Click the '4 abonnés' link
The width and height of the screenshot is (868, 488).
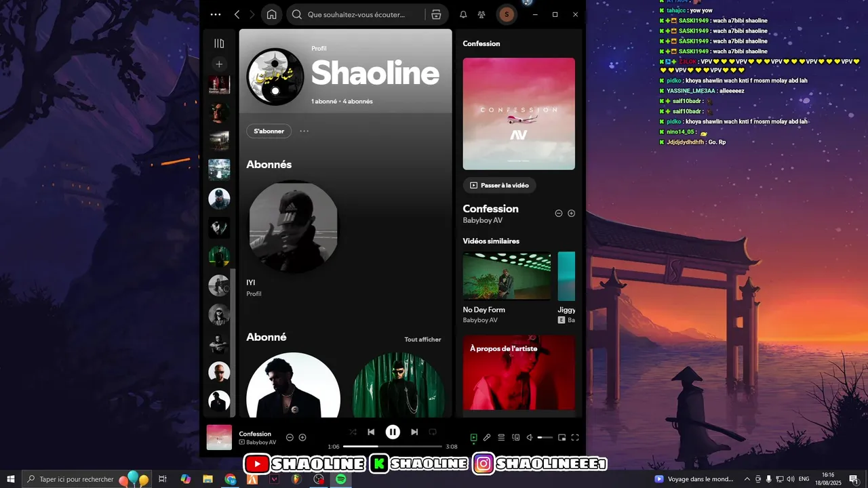(x=358, y=101)
